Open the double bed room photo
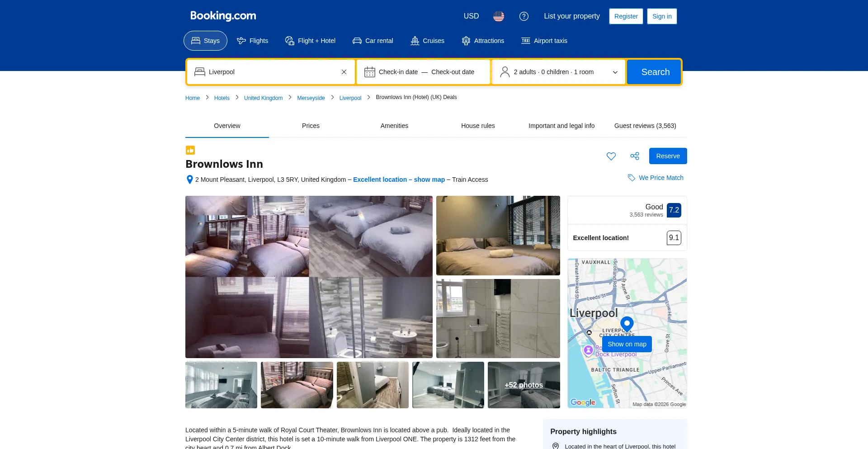This screenshot has height=449, width=868. pos(498,236)
